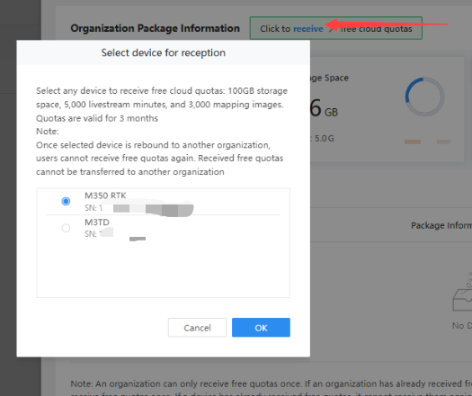This screenshot has height=396, width=472.
Task: Click the bottom note about free quotas
Action: point(271,388)
